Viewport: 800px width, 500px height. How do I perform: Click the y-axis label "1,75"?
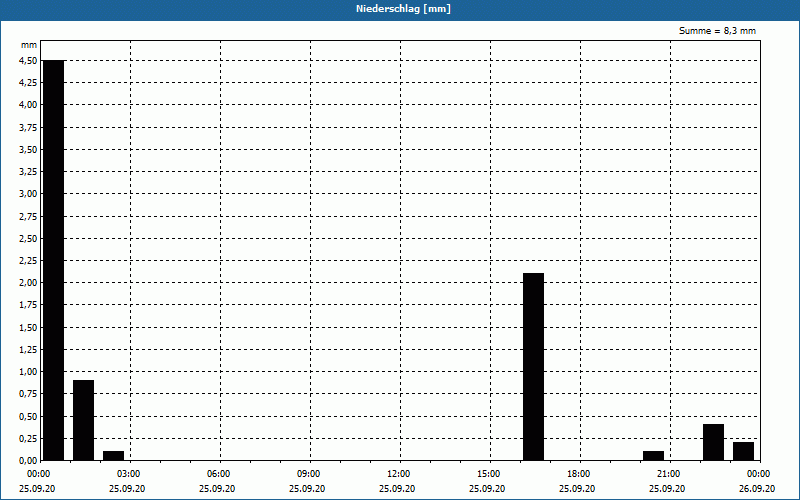28,305
